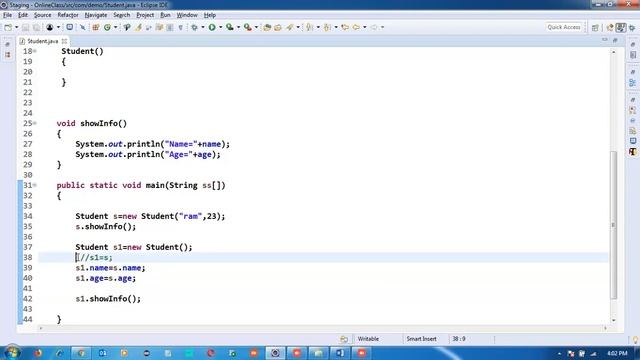Click the New Java Package icon

[96, 27]
